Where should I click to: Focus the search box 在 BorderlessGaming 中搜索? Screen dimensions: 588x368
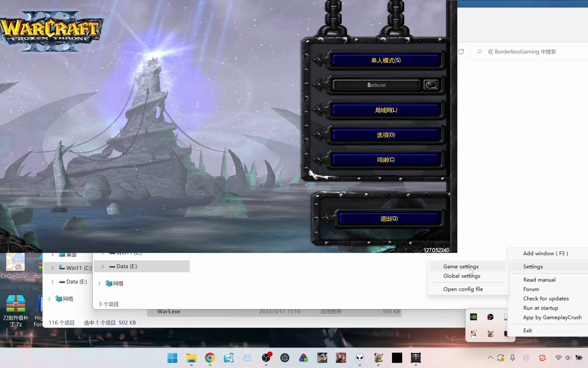[529, 51]
